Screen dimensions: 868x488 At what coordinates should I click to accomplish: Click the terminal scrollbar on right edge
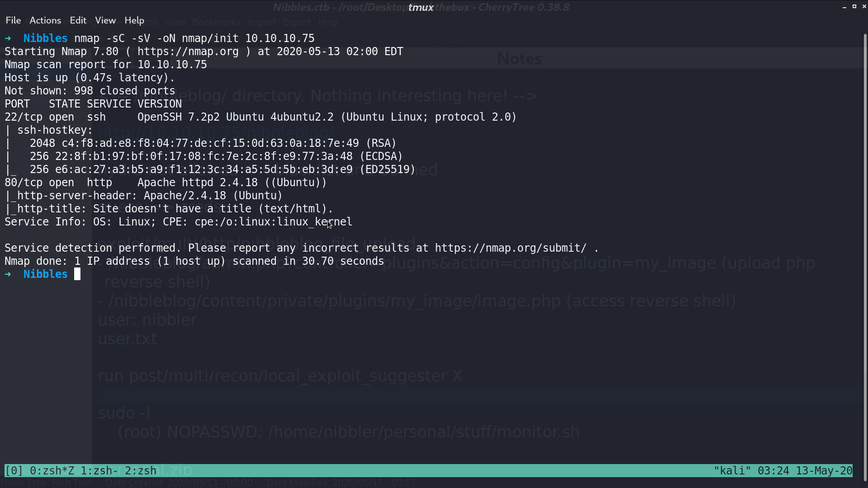point(865,258)
